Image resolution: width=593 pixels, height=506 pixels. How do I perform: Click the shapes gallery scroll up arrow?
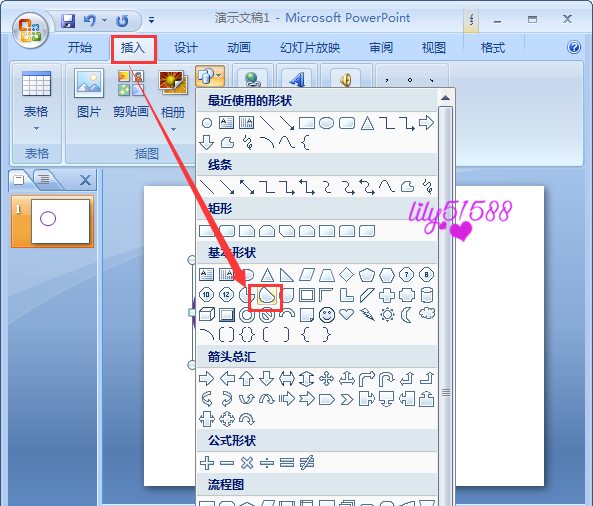click(x=446, y=98)
